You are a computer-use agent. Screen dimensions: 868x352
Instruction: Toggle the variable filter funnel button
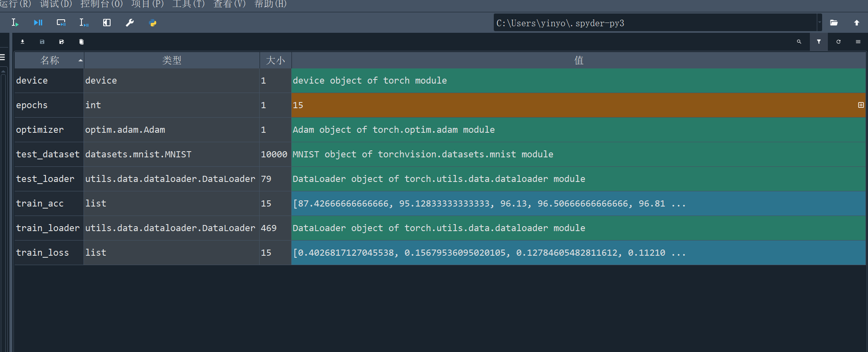point(819,42)
